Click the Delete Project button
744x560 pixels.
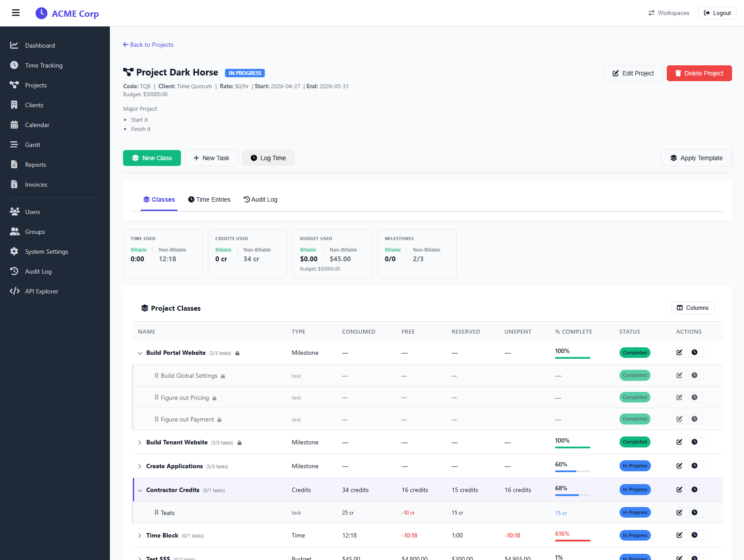699,73
